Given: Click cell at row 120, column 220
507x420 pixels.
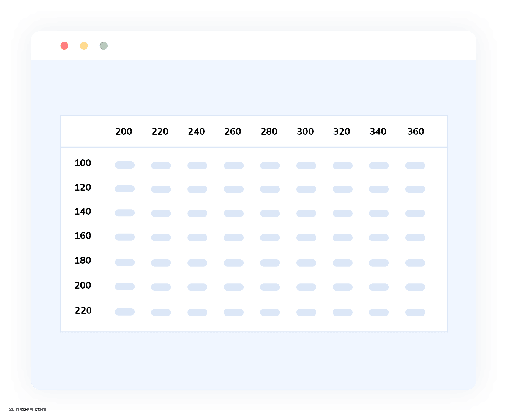Looking at the screenshot, I should (161, 189).
